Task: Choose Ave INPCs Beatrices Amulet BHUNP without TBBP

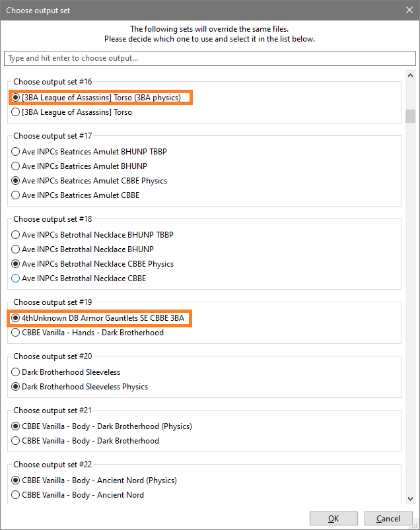Action: point(79,166)
